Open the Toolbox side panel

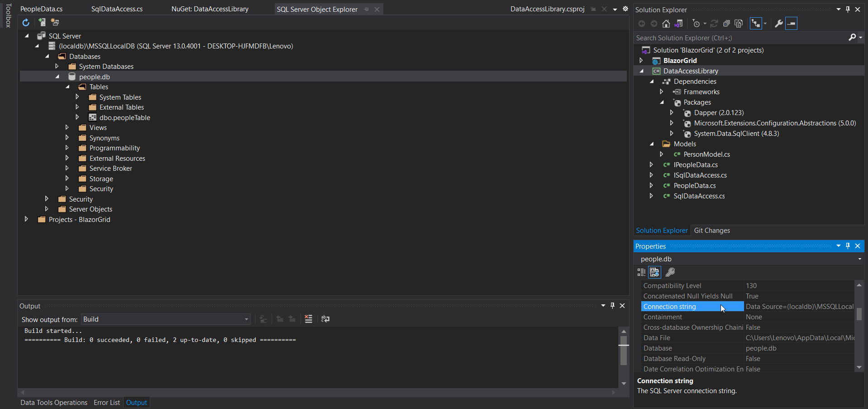[x=8, y=15]
